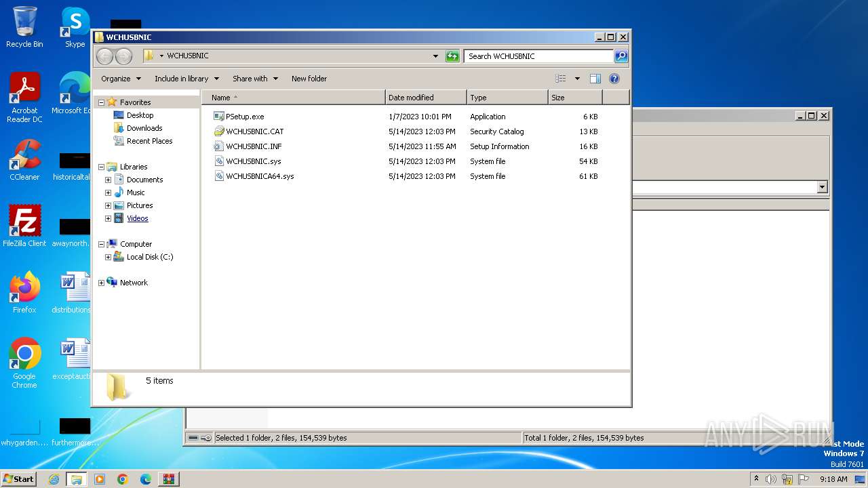Select the Pictures library
This screenshot has width=868, height=488.
tap(133, 205)
